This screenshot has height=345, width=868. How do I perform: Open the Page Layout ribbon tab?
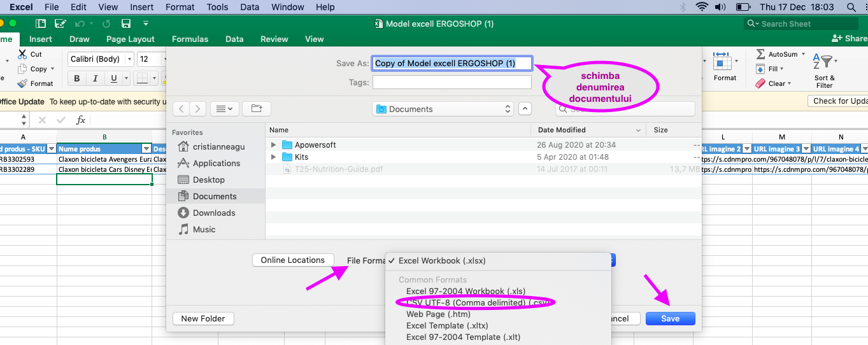tap(131, 39)
